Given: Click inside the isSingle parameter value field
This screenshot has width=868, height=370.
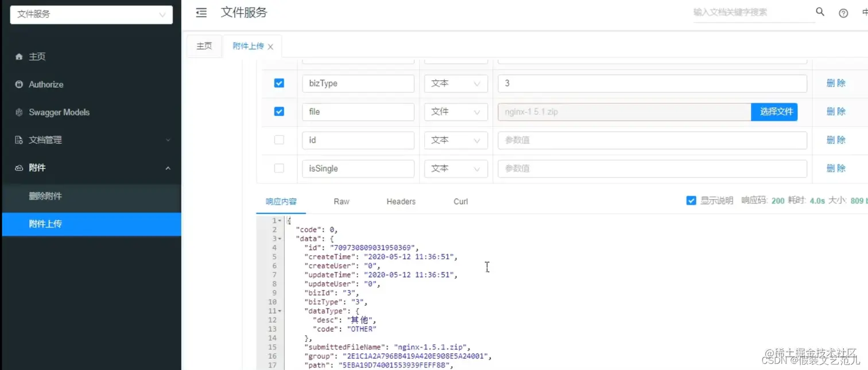Looking at the screenshot, I should [652, 168].
